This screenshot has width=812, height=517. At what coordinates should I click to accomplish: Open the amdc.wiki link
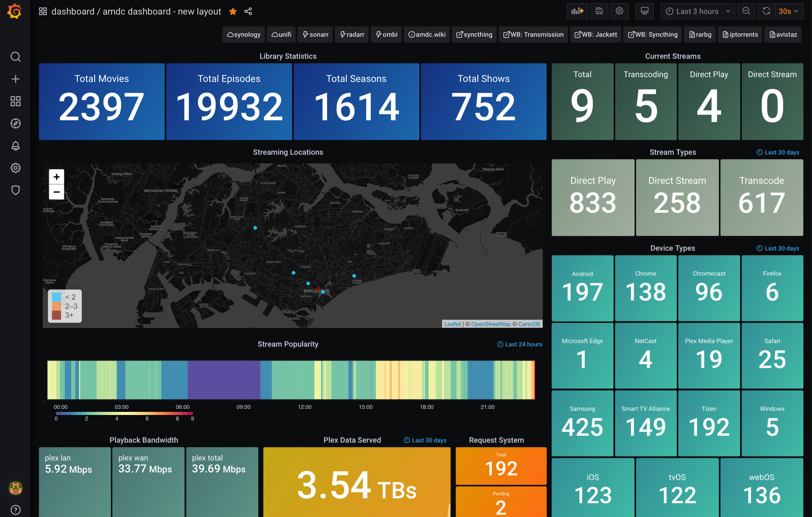click(427, 34)
